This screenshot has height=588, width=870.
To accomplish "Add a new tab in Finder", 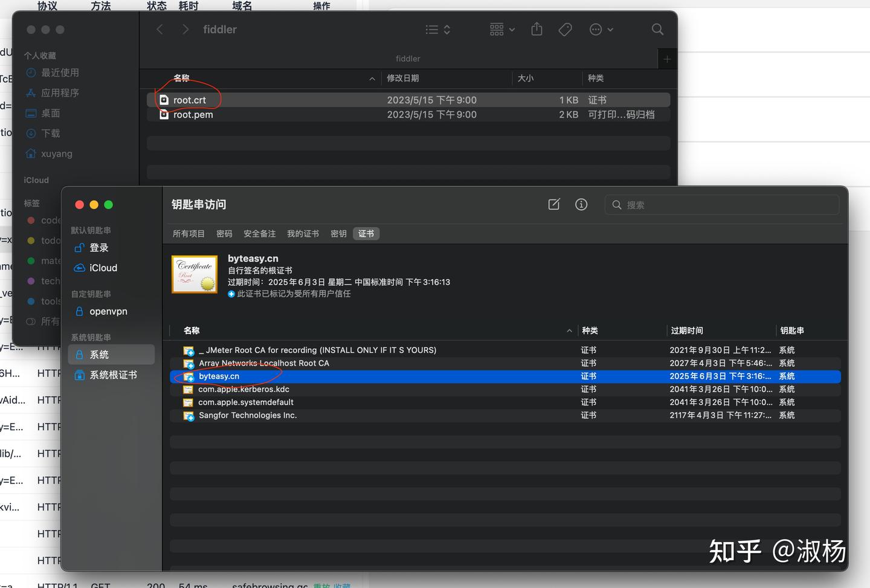I will pos(667,59).
